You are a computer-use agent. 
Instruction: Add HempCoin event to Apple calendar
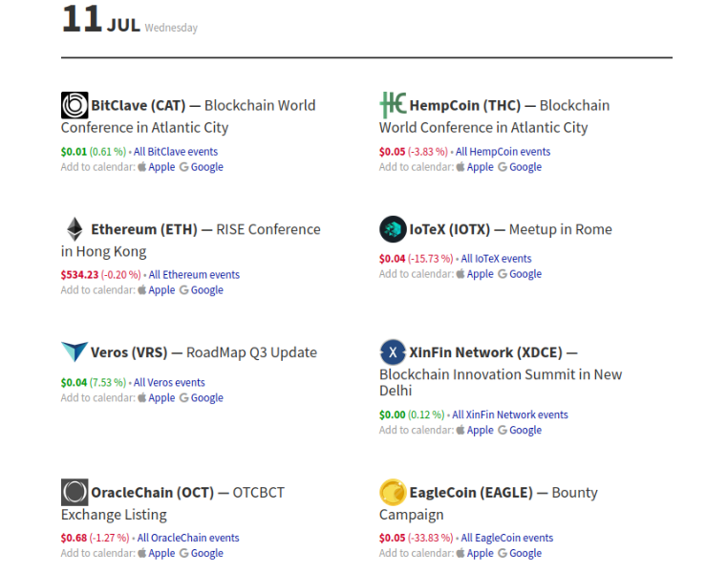coord(480,167)
